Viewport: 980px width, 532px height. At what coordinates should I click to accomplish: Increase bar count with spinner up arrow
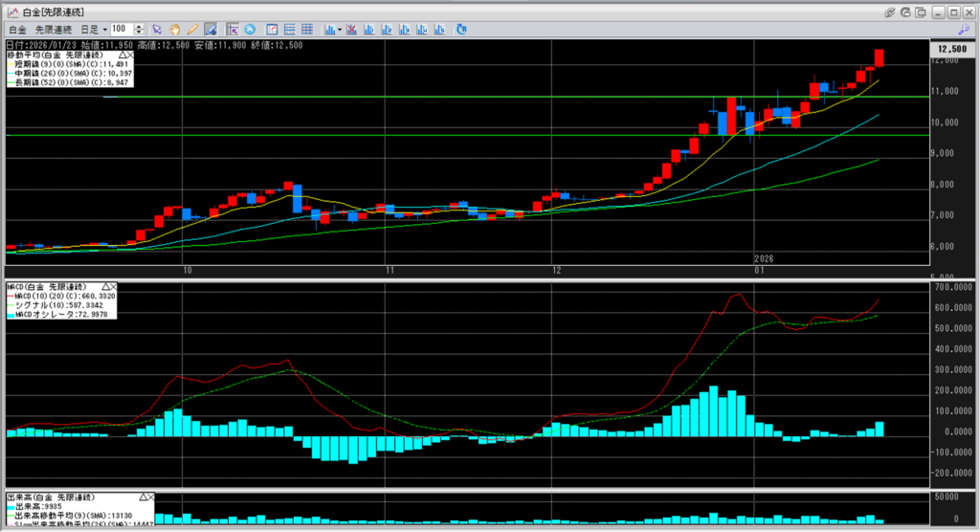coord(140,27)
